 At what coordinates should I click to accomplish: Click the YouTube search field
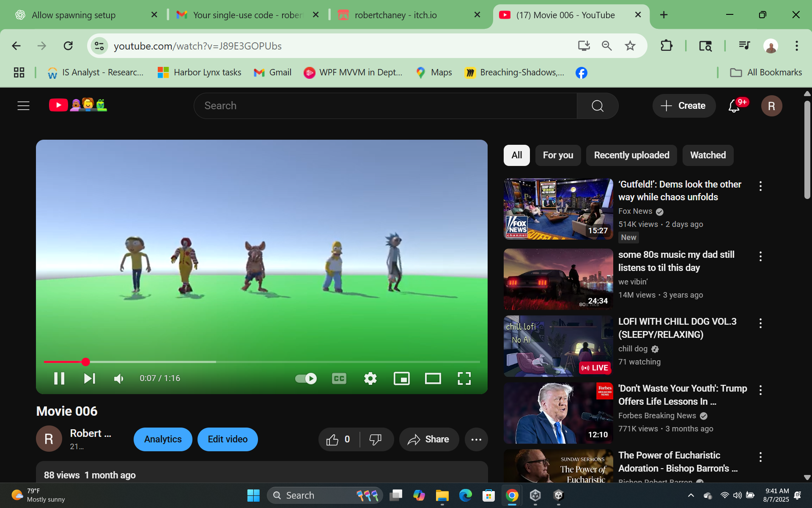point(385,105)
